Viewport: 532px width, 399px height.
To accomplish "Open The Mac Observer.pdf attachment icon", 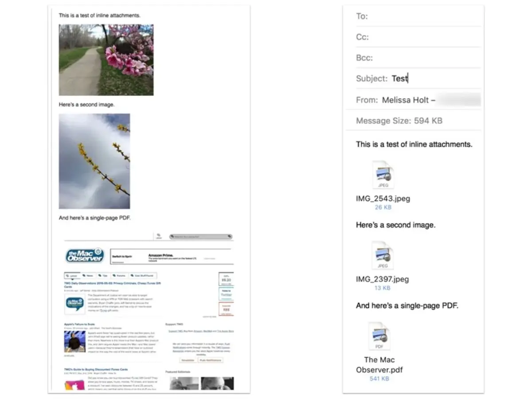I will [x=379, y=336].
